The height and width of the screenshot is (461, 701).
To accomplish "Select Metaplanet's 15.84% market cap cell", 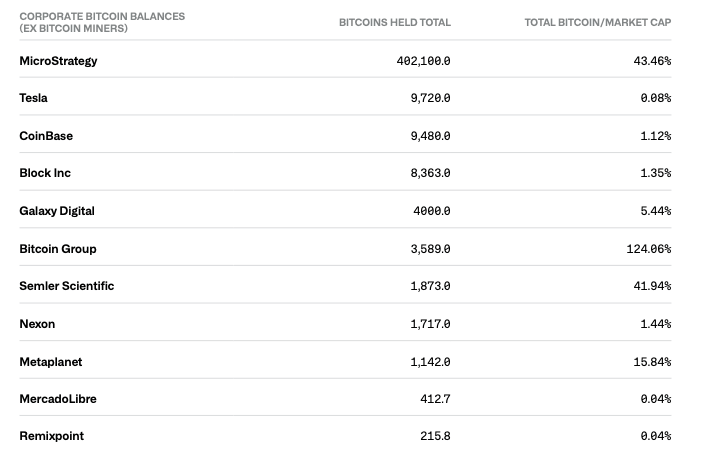I will 651,361.
